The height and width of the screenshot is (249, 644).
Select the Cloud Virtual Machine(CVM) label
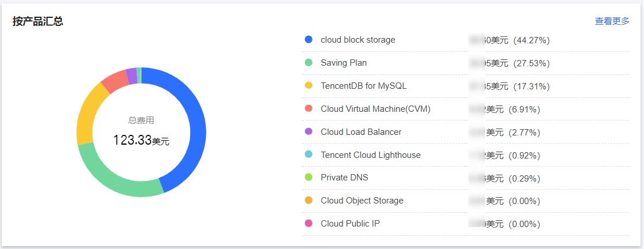tap(375, 109)
